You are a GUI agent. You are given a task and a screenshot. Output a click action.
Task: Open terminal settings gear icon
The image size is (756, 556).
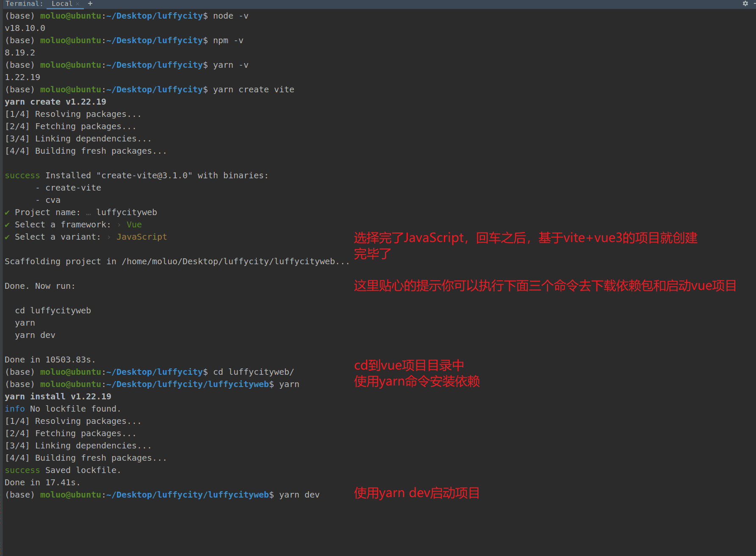[745, 3]
